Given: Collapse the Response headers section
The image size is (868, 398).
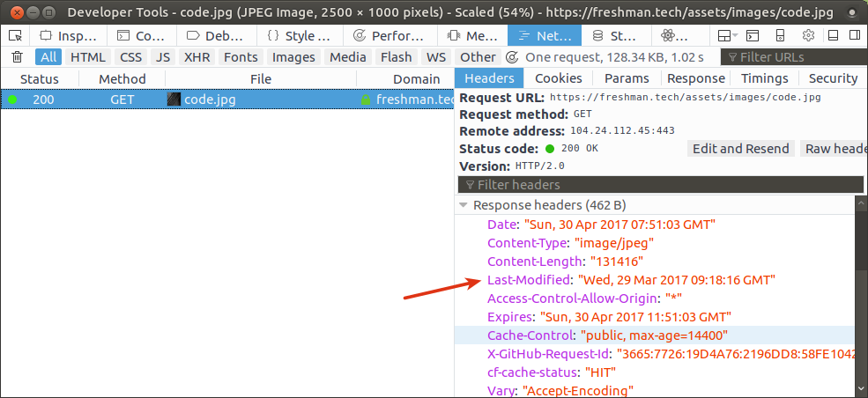Looking at the screenshot, I should (x=464, y=205).
